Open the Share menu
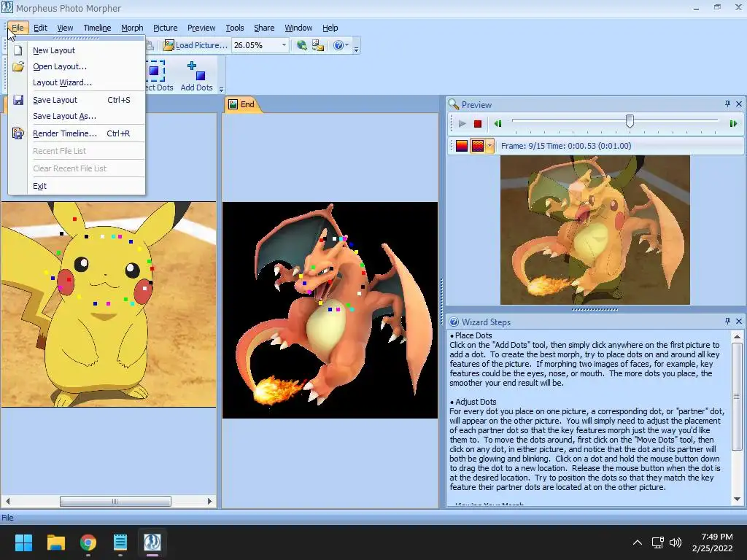Image resolution: width=747 pixels, height=560 pixels. point(264,28)
